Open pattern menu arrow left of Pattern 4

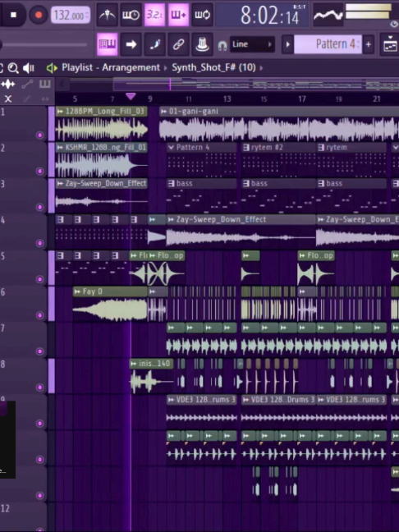[x=287, y=44]
